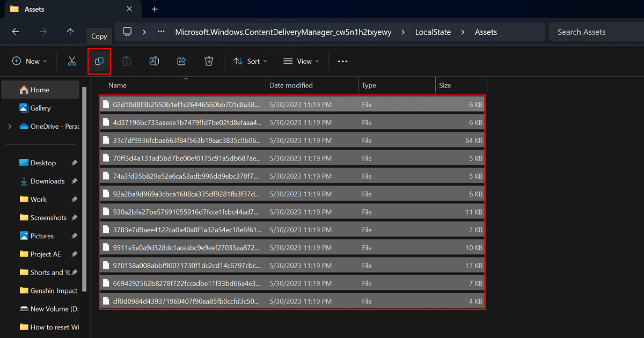Click the Rename icon in toolbar
Screen dimensions: 644x338
[154, 62]
